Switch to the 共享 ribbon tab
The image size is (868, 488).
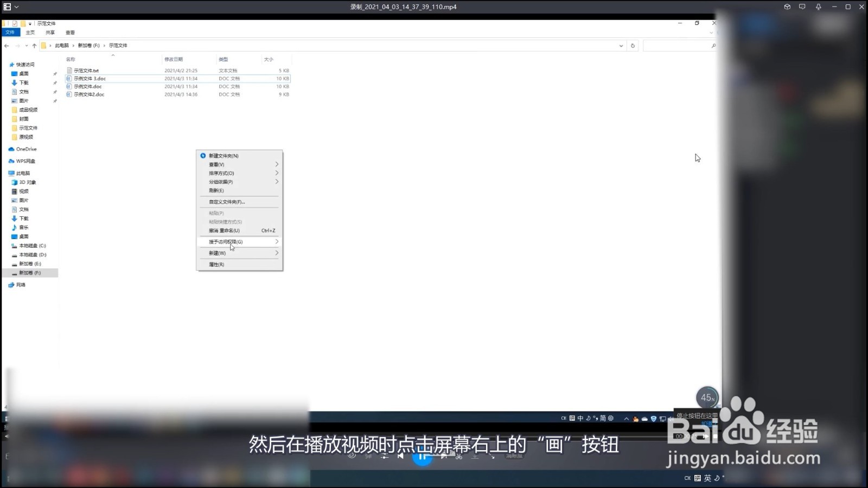click(50, 33)
